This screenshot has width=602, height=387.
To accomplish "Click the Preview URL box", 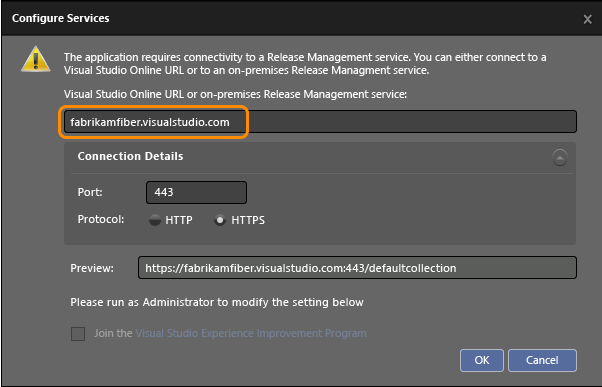I will click(357, 268).
